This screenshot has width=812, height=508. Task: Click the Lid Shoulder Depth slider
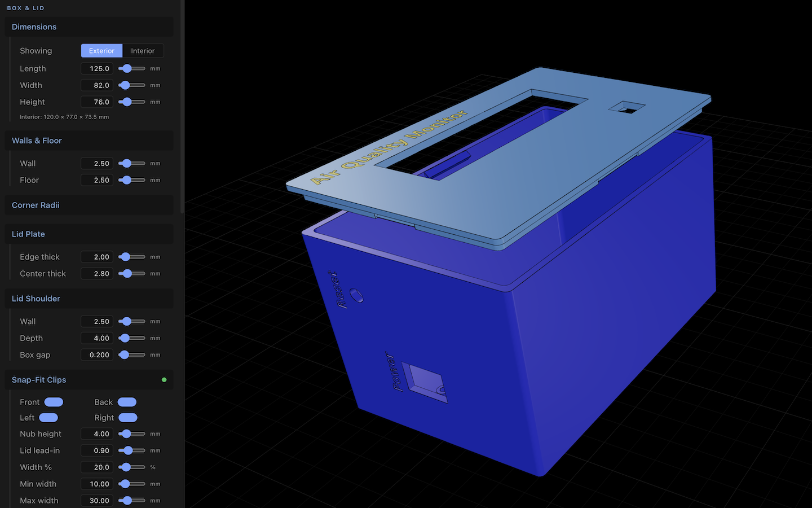[x=132, y=338]
